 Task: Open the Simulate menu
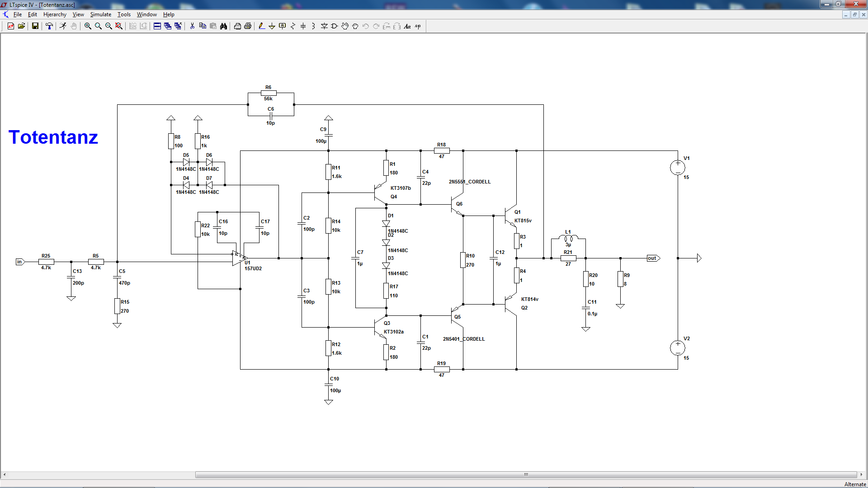(x=100, y=14)
